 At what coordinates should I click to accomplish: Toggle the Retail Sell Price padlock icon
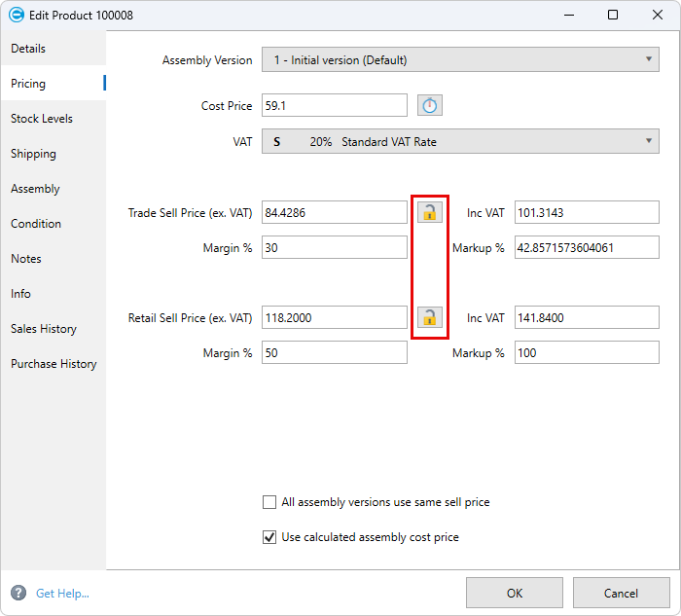(x=429, y=317)
